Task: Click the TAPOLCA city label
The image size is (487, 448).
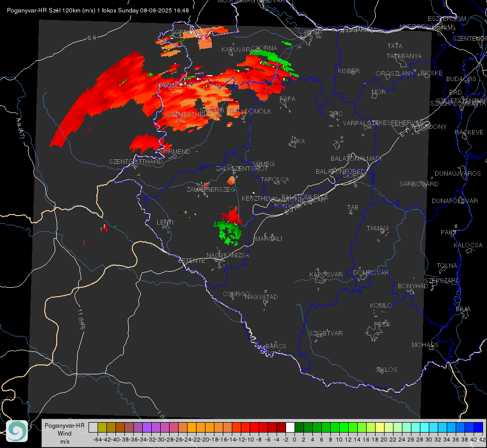Action: (x=275, y=180)
